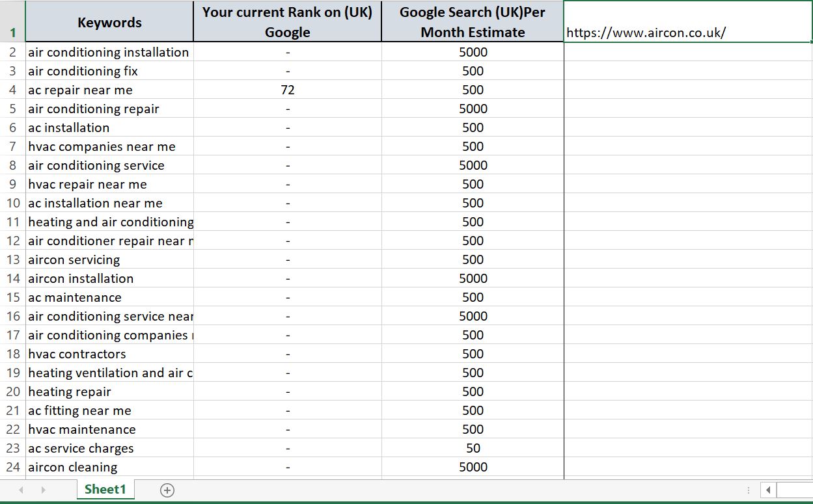
Task: Select the 5000 value beside 'aircon installation'
Action: 473,278
